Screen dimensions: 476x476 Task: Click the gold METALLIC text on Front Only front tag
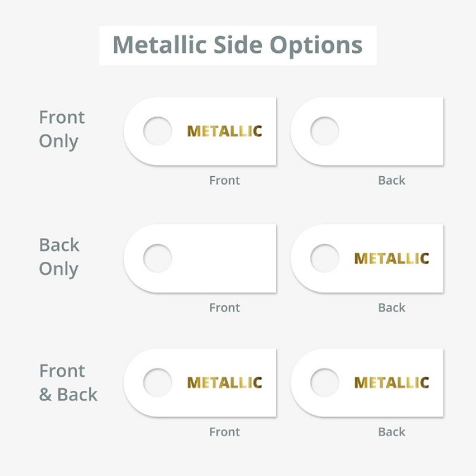point(224,131)
